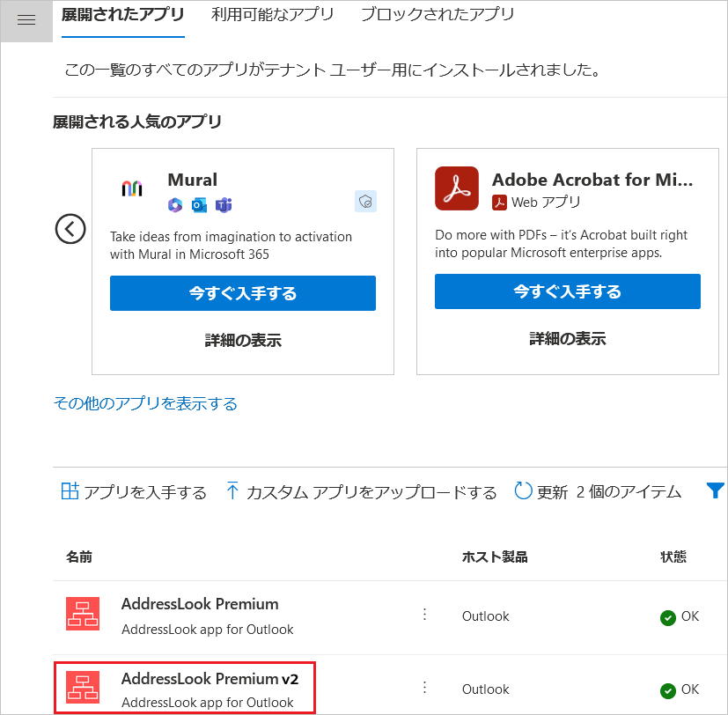The height and width of the screenshot is (715, 728).
Task: Switch to 利用可能なアプリ tab
Action: point(273,15)
